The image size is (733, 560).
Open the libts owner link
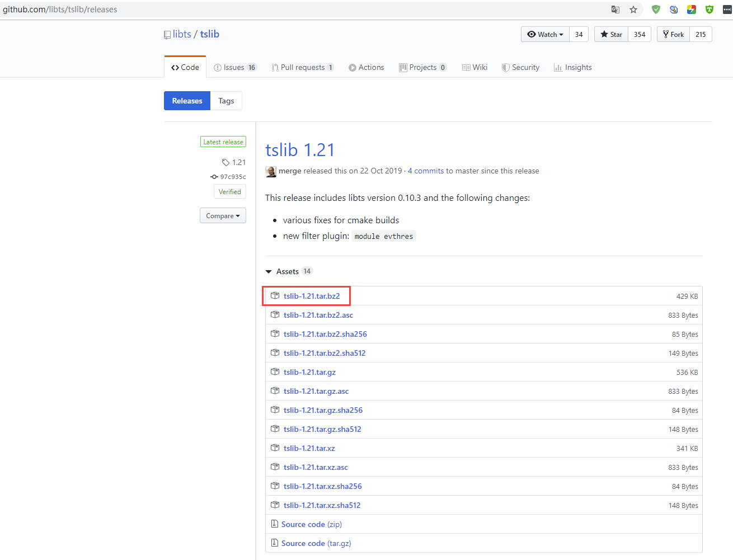point(182,34)
